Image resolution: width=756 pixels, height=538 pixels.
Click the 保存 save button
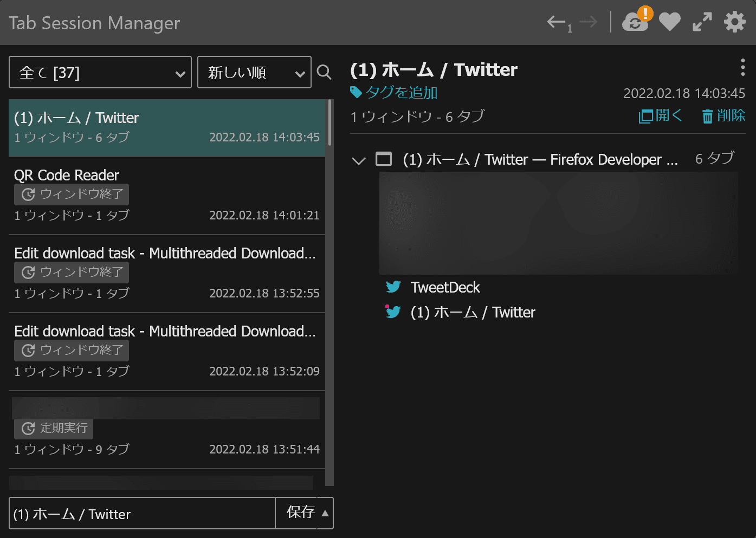click(x=300, y=513)
